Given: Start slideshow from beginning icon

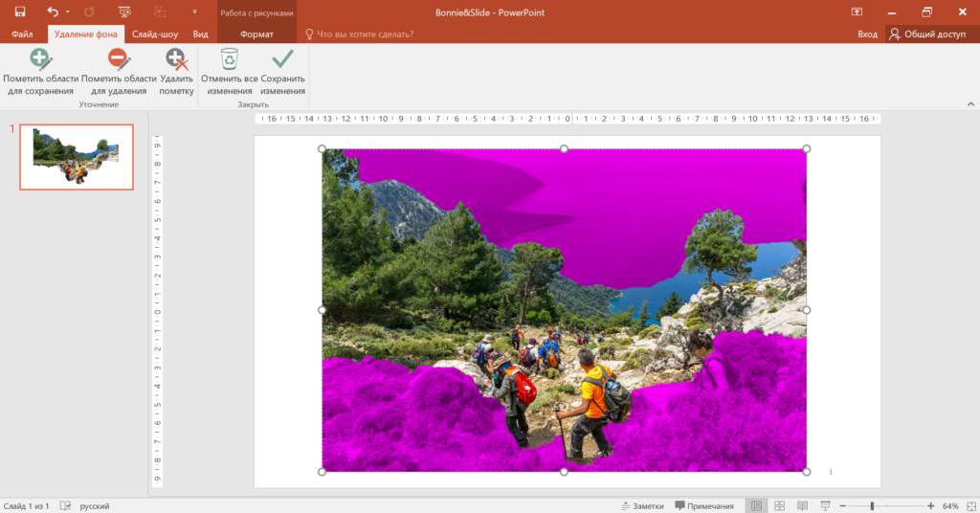Looking at the screenshot, I should pyautogui.click(x=124, y=11).
